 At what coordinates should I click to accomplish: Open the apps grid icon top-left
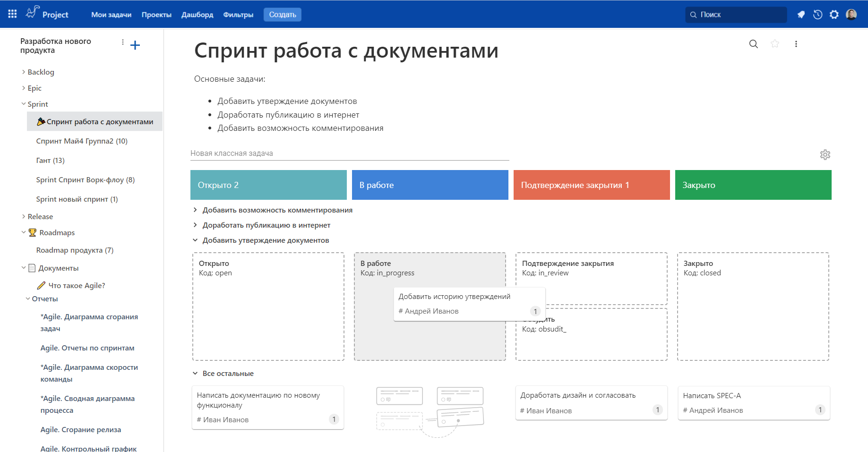point(12,14)
